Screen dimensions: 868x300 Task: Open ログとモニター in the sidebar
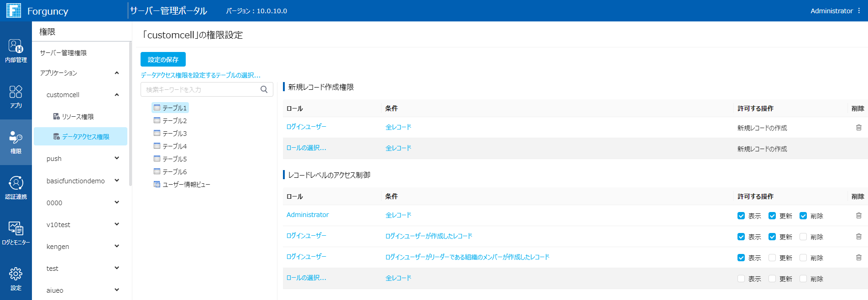[x=16, y=233]
